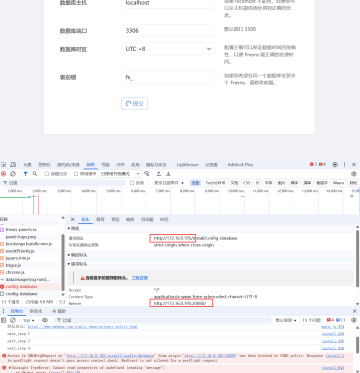This screenshot has width=360, height=373.
Task: Toggle the Disable cache checkbox
Action: click(x=76, y=174)
